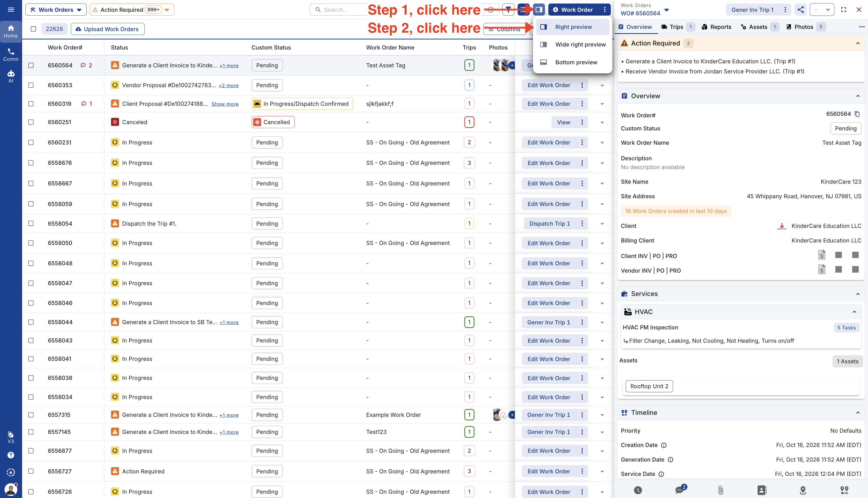
Task: Check the row for work order 6558054
Action: coord(31,223)
